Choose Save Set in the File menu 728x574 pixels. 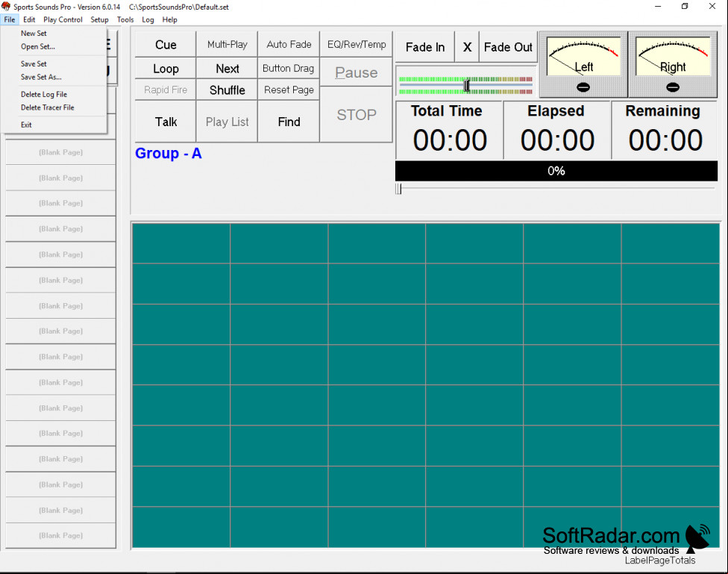[x=54, y=63]
